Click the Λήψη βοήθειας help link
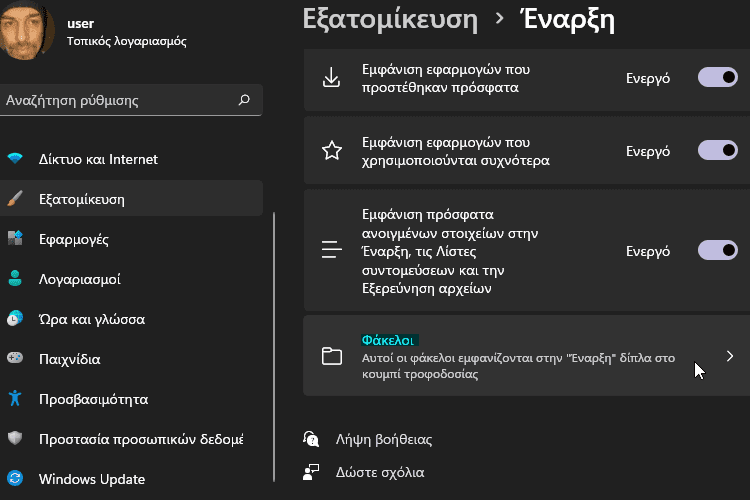Image resolution: width=750 pixels, height=500 pixels. [x=384, y=439]
